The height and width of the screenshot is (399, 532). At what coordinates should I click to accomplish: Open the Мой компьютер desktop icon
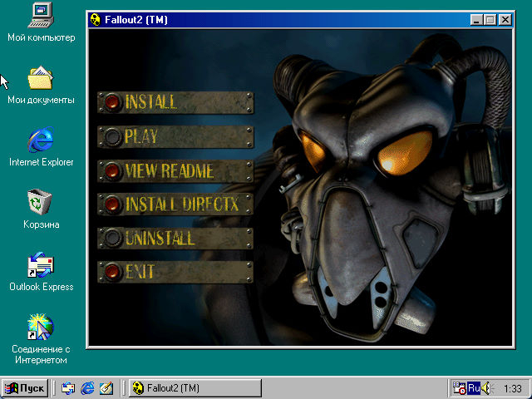tap(41, 22)
